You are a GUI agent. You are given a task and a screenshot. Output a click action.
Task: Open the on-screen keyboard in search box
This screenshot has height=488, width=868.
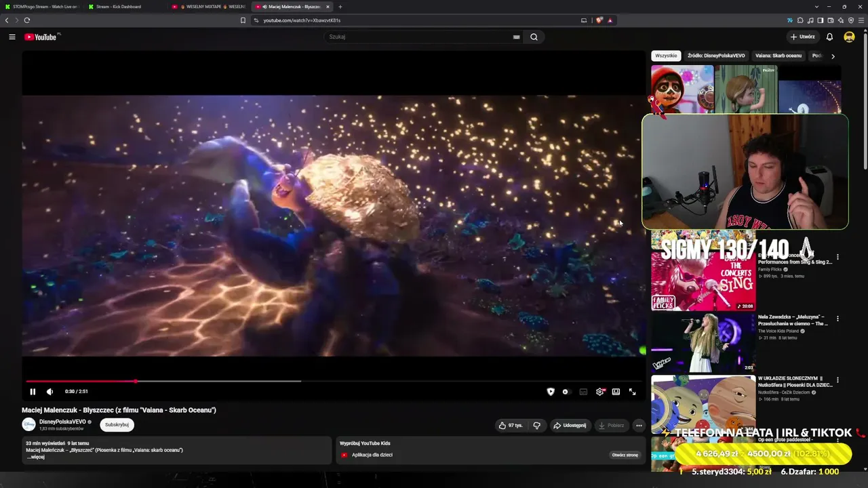pos(516,37)
